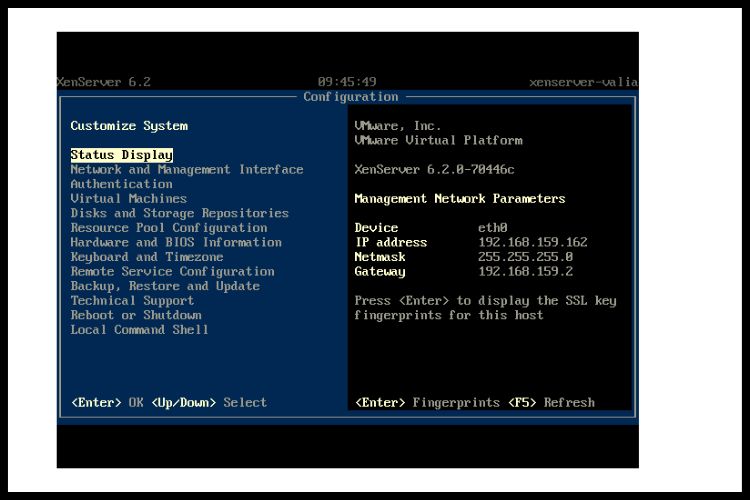Click the Gateway label
Image resolution: width=750 pixels, height=500 pixels.
380,271
